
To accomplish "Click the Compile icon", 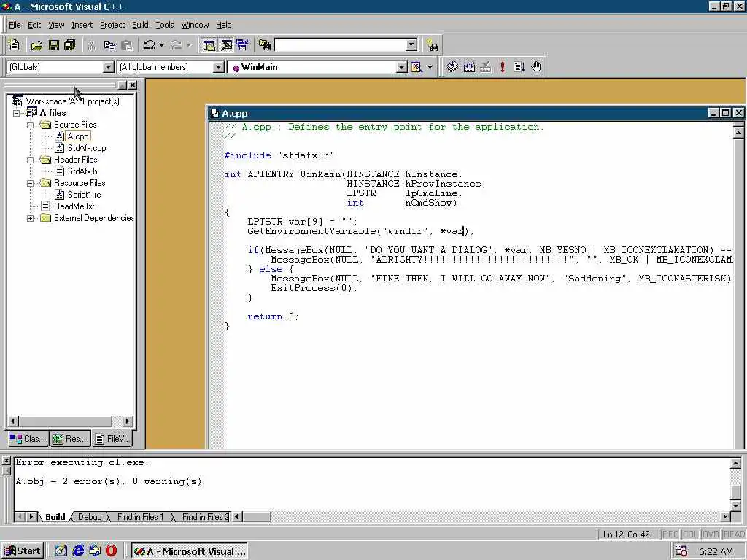I will point(452,67).
